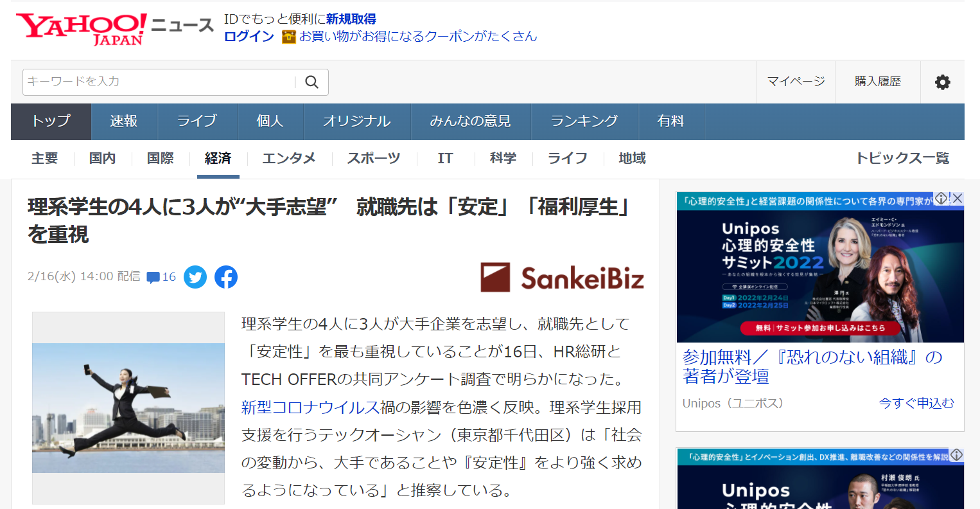The height and width of the screenshot is (509, 980).
Task: Switch to the ランキング tab
Action: pos(584,121)
